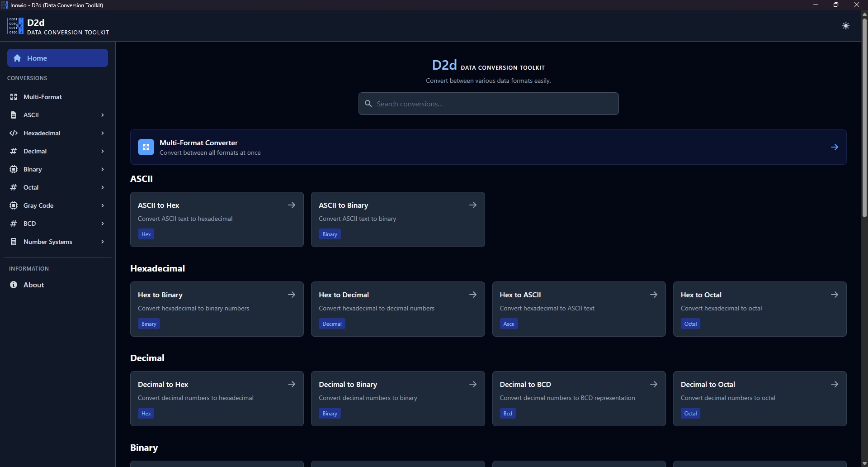Open Home in the sidebar
The width and height of the screenshot is (868, 467).
57,58
